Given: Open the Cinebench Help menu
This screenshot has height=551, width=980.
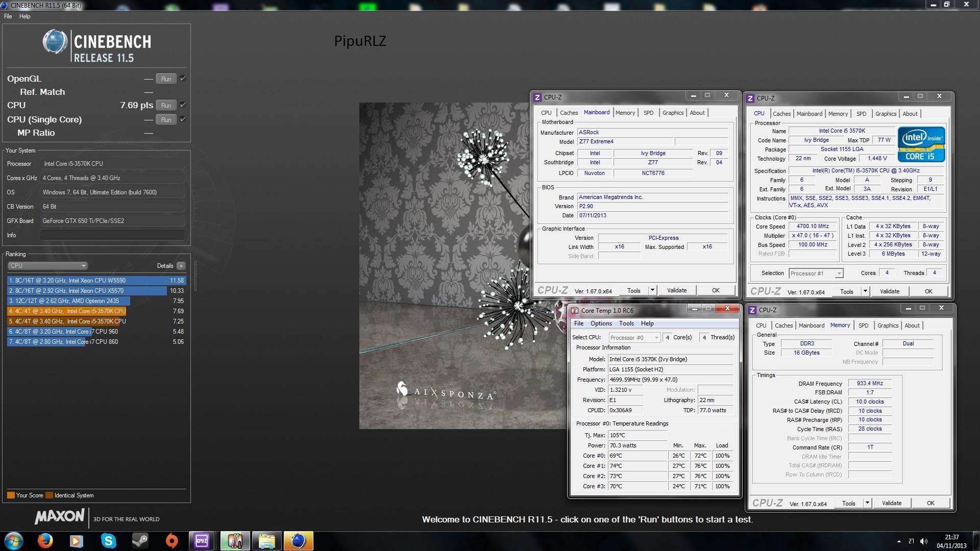Looking at the screenshot, I should tap(25, 16).
